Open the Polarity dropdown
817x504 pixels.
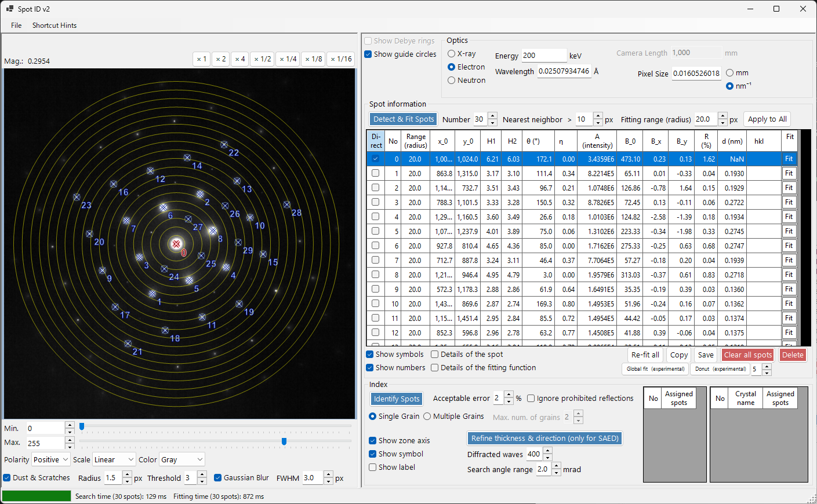click(x=50, y=459)
